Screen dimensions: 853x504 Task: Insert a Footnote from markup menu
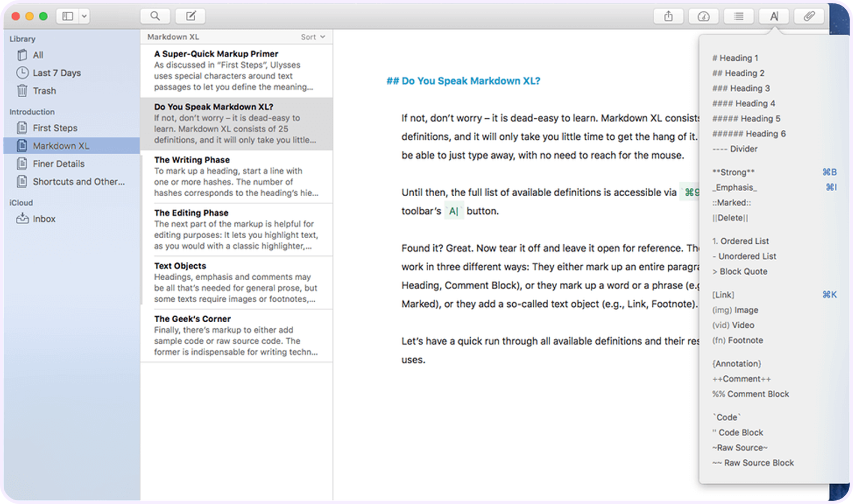point(738,340)
